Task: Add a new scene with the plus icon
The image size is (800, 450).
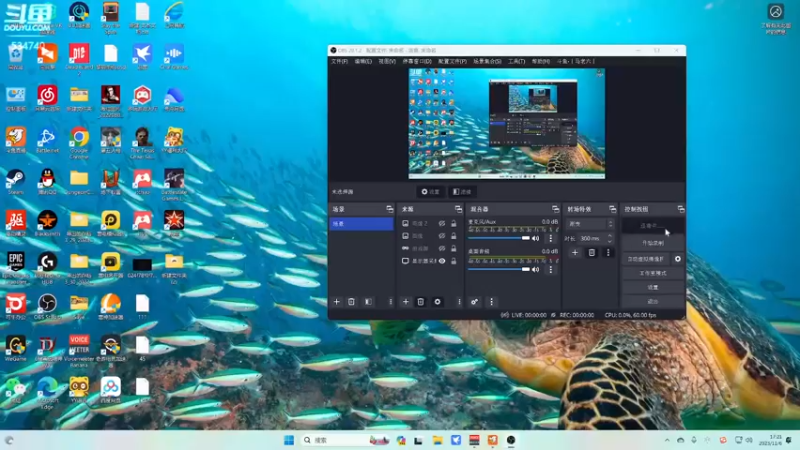Action: (337, 301)
